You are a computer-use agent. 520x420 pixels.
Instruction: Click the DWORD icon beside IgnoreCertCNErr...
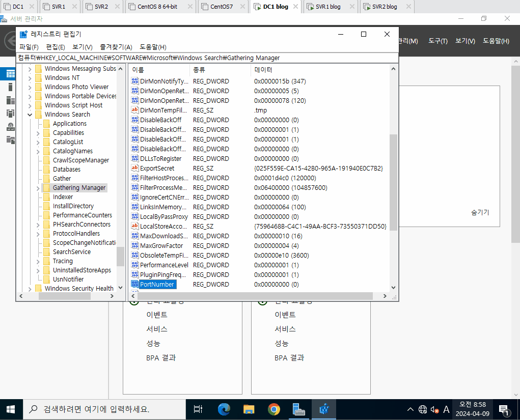[x=134, y=197]
